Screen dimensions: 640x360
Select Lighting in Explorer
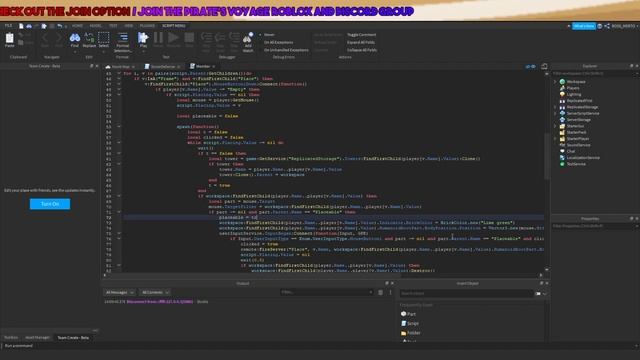click(573, 94)
